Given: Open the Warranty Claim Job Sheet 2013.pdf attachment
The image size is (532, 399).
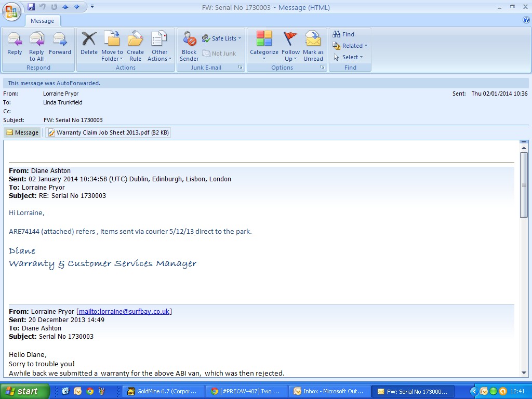Looking at the screenshot, I should tap(108, 132).
